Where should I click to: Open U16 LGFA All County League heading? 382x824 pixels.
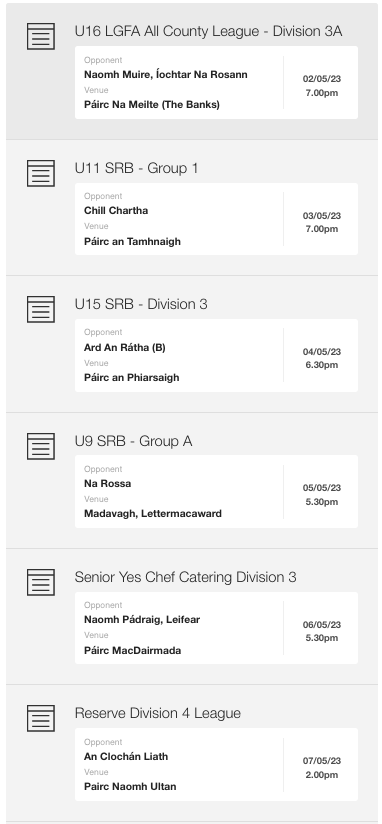pos(208,32)
